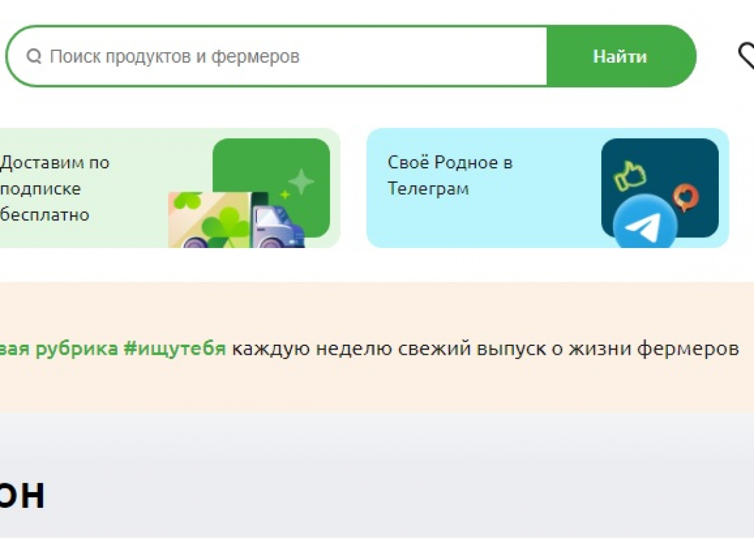Image resolution: width=754 pixels, height=560 pixels.
Task: Click the clover-decorated truck cargo box
Action: pyautogui.click(x=209, y=221)
